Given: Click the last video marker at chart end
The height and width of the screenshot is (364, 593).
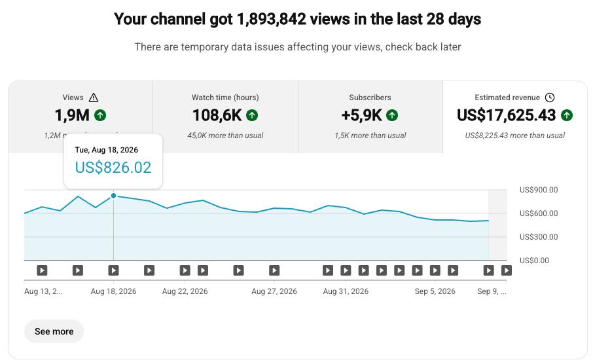Looking at the screenshot, I should [x=507, y=270].
